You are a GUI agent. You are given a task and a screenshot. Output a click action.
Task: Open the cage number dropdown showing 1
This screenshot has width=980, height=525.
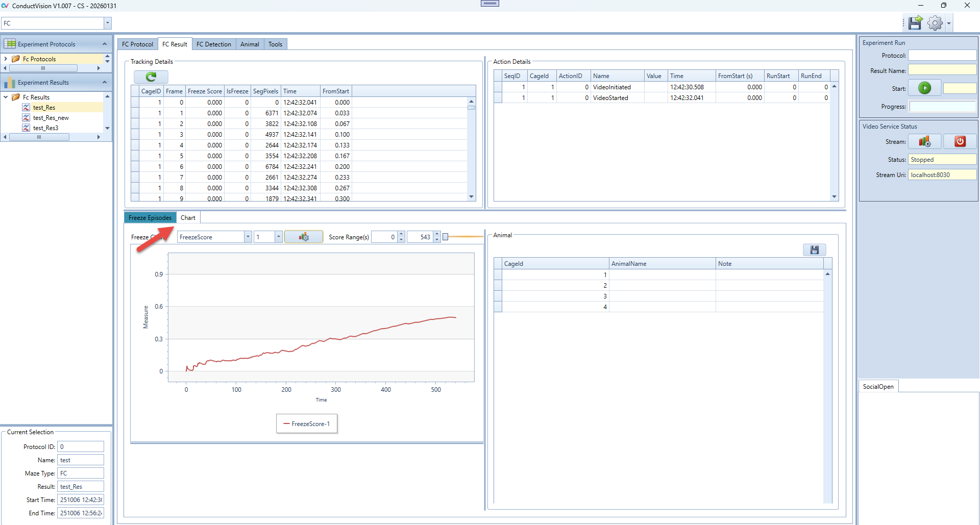(x=278, y=237)
